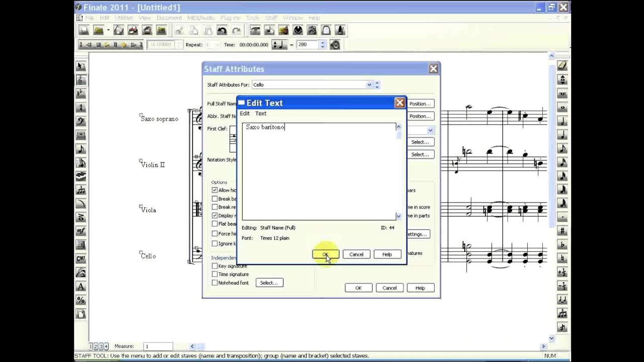
Task: Open the dropdown arrow next to Open icon
Action: (x=108, y=31)
